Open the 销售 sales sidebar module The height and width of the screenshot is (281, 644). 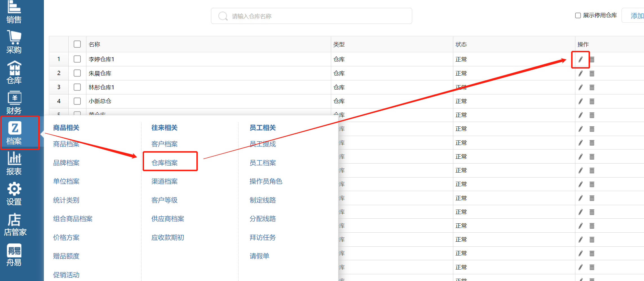click(14, 12)
